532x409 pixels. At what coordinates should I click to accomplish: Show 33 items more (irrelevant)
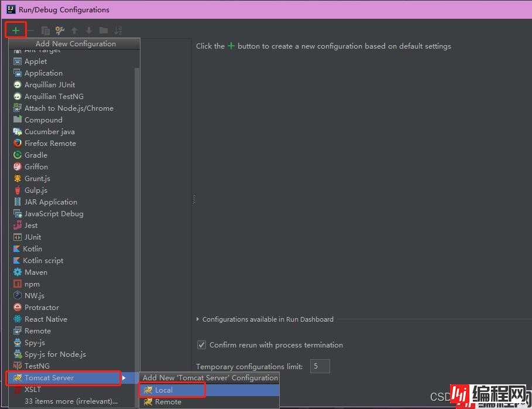click(x=70, y=401)
